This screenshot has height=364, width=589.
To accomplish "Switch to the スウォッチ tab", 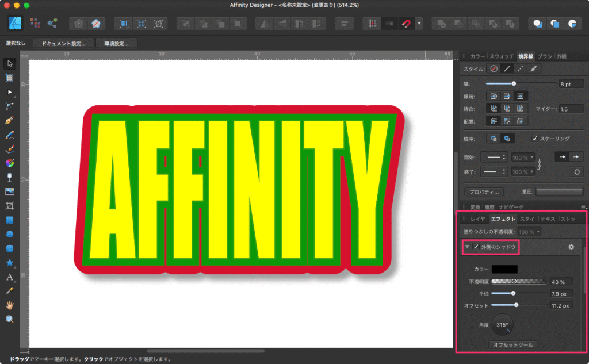I will pyautogui.click(x=502, y=56).
